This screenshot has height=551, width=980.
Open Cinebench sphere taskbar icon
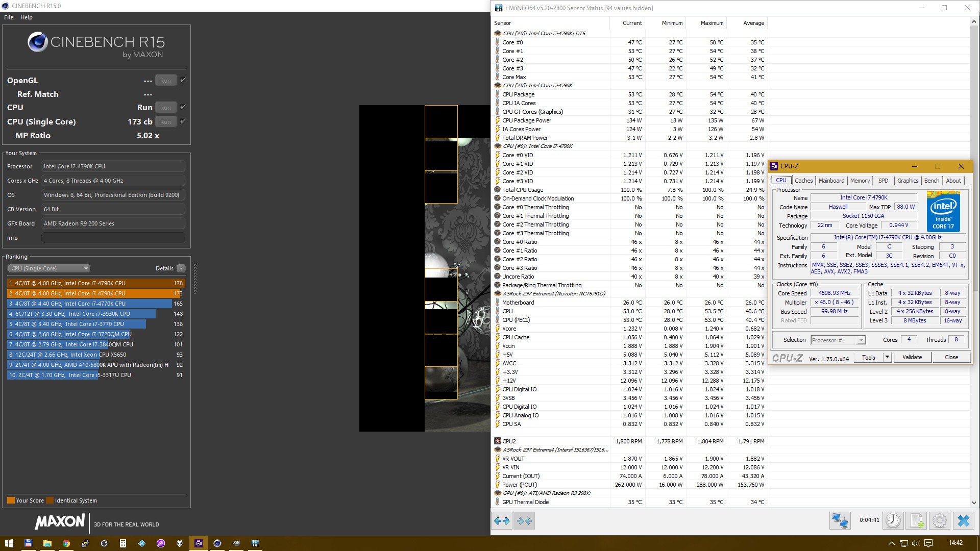click(217, 543)
